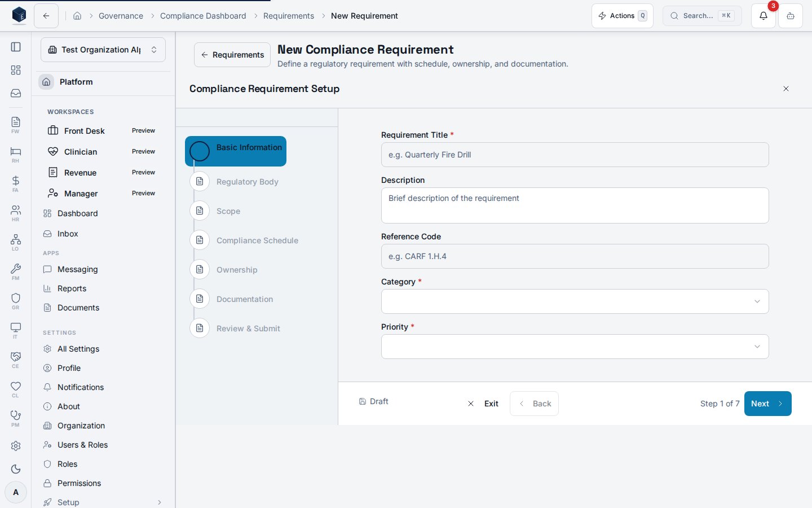Image resolution: width=812 pixels, height=508 pixels.
Task: Close the Compliance Requirement Setup panel
Action: pyautogui.click(x=786, y=89)
